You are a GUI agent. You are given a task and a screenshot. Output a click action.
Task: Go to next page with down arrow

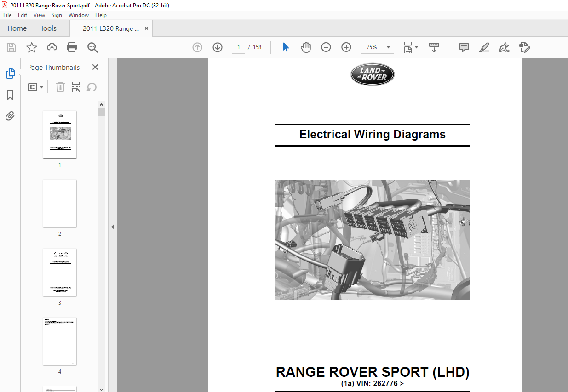pos(218,47)
